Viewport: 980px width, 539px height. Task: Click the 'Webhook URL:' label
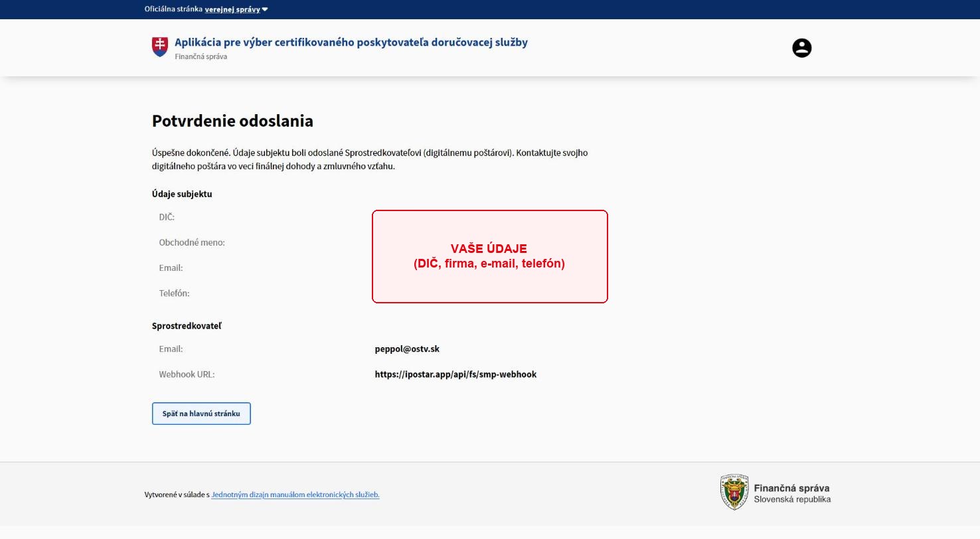pos(187,374)
